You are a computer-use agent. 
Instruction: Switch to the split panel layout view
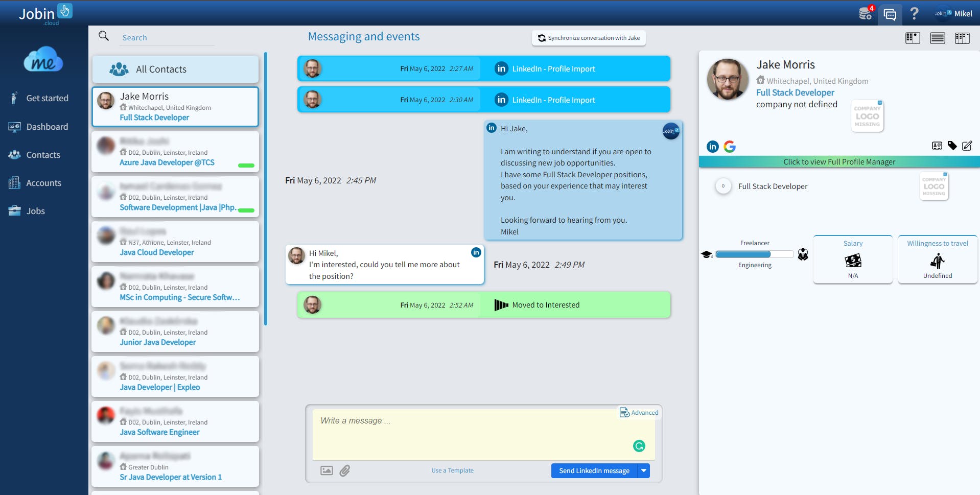coord(913,38)
